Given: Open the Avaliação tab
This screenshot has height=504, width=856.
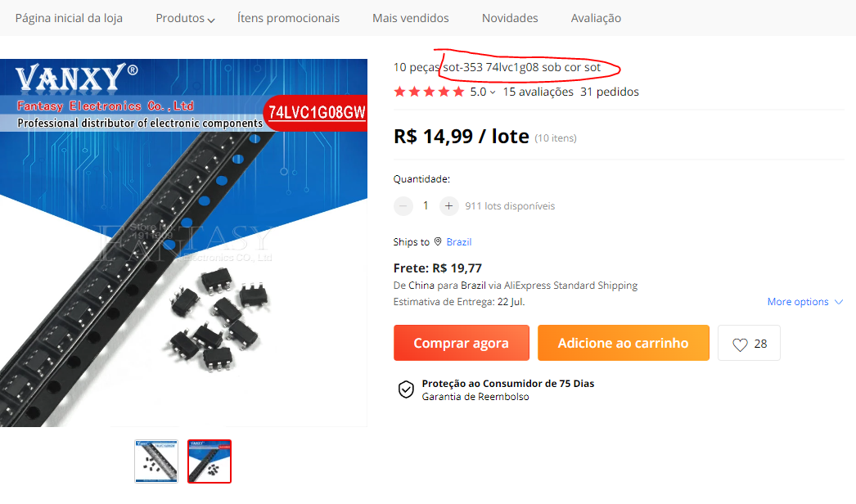Looking at the screenshot, I should tap(596, 18).
